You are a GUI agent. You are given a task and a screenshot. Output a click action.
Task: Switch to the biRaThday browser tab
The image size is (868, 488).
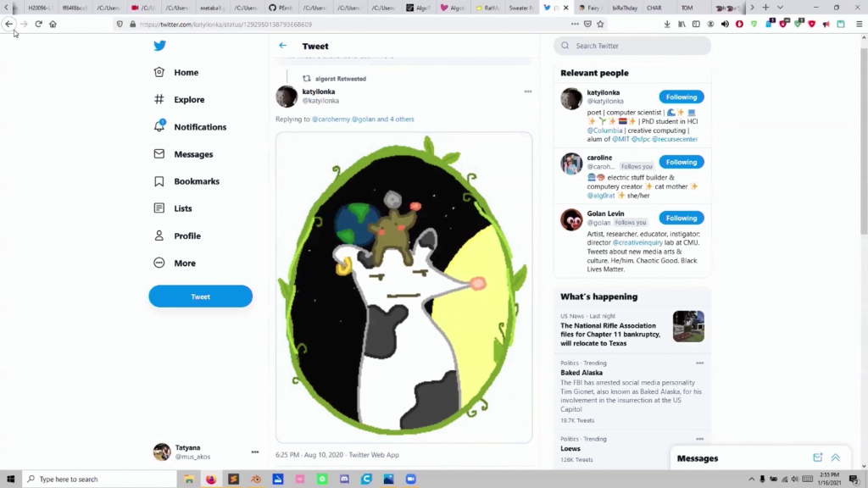pyautogui.click(x=625, y=8)
